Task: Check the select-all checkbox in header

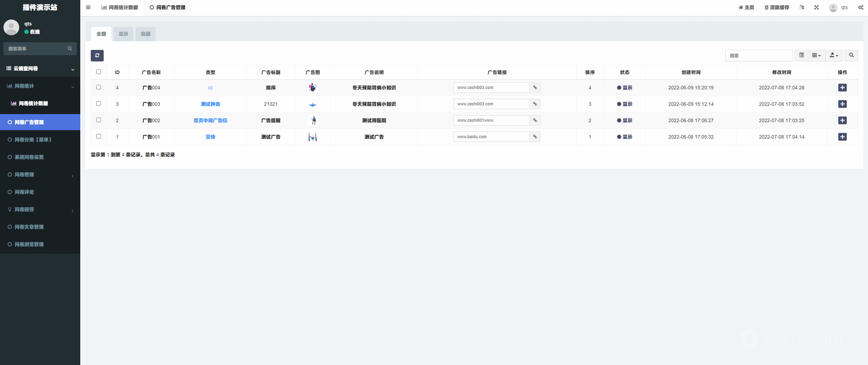Action: pyautogui.click(x=99, y=72)
